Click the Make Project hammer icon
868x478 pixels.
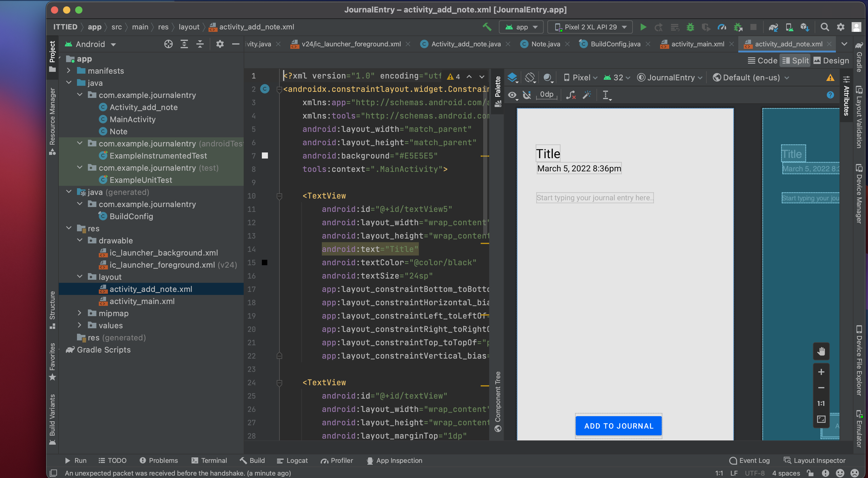(486, 27)
